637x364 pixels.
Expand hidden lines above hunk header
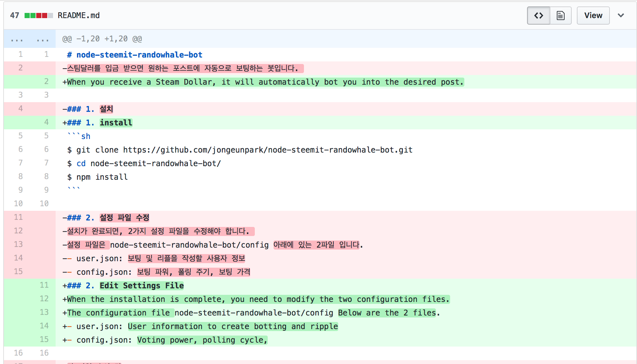click(x=29, y=39)
